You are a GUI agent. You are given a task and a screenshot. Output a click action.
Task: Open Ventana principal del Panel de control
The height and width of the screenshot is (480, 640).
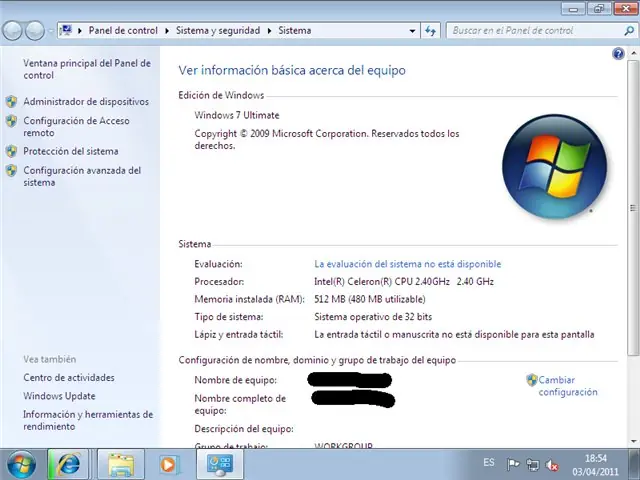(87, 69)
